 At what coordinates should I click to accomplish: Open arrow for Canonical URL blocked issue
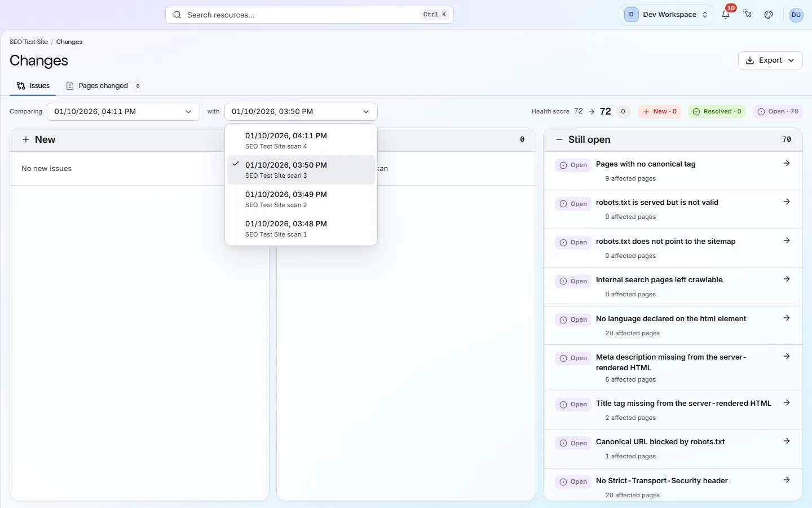[x=787, y=441]
